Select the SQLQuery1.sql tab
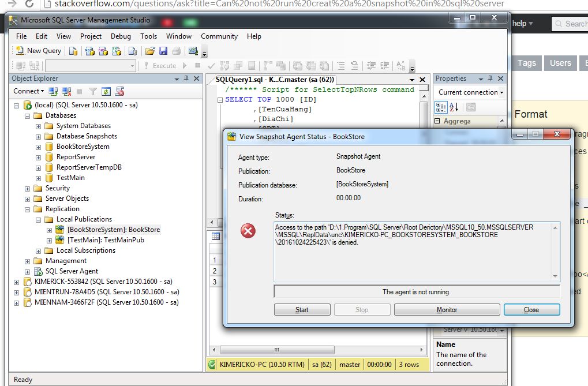 click(275, 80)
